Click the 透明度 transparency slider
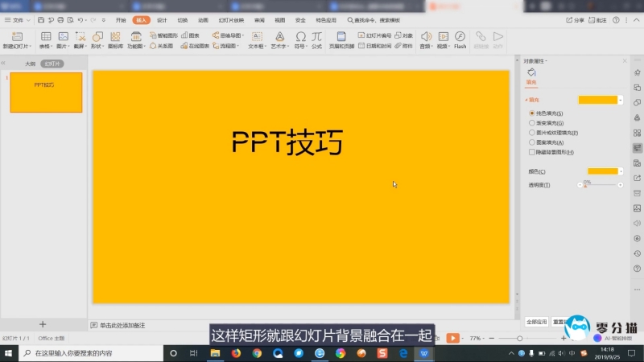The height and width of the screenshot is (362, 644). tap(600, 185)
